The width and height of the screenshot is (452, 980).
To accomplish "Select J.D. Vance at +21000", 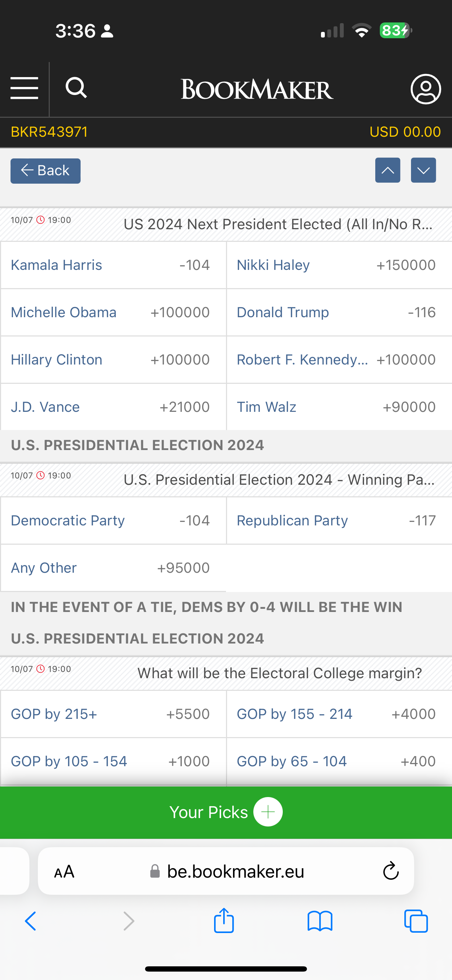I will pos(114,407).
